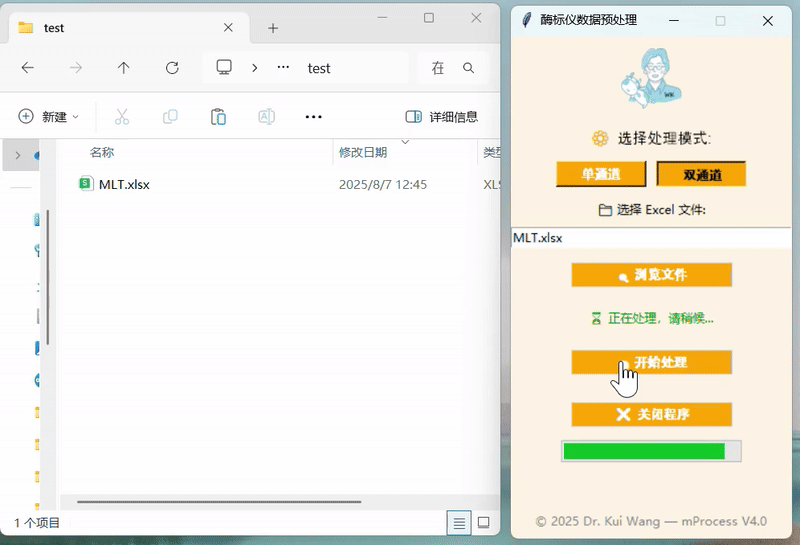Click the paste clipboard icon

(218, 117)
